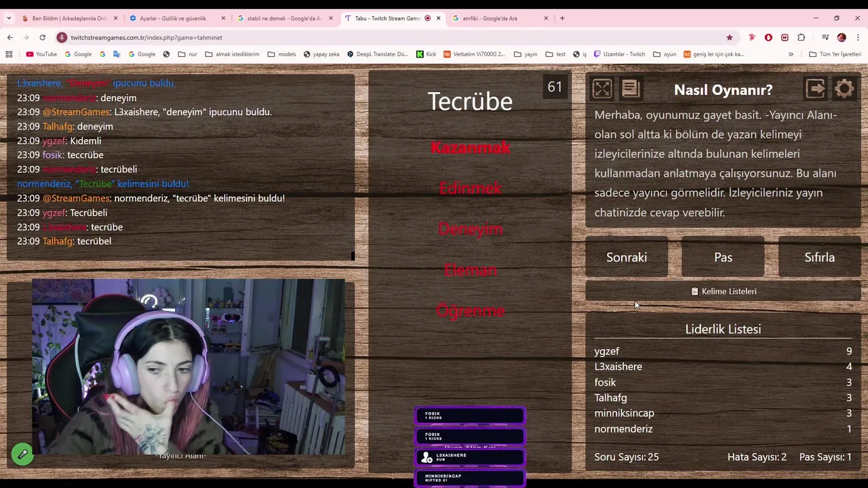Click the L3XAISHERE sub alert badge
Viewport: 868px width, 488px height.
click(x=469, y=457)
